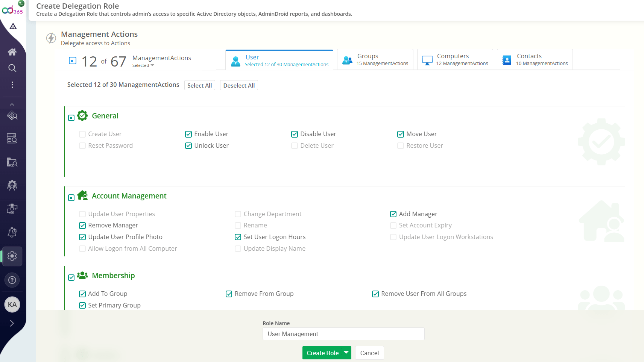Switch to the Computers tab
This screenshot has height=362, width=644.
455,59
